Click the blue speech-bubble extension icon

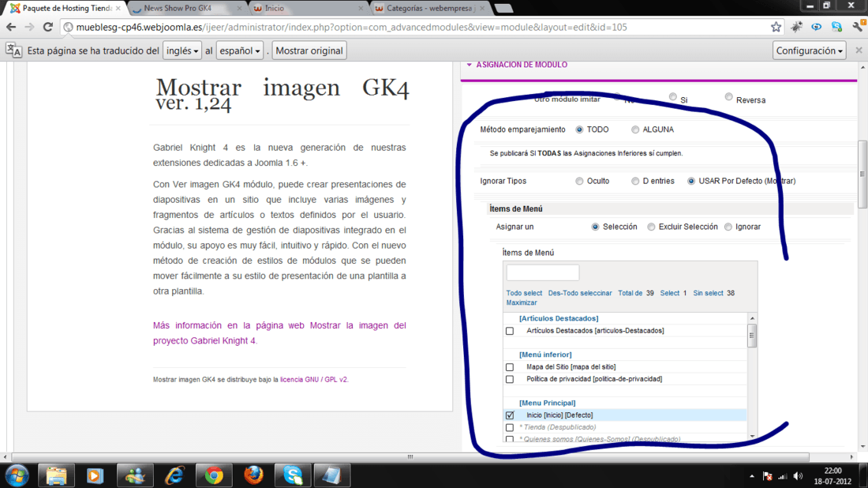(x=817, y=27)
